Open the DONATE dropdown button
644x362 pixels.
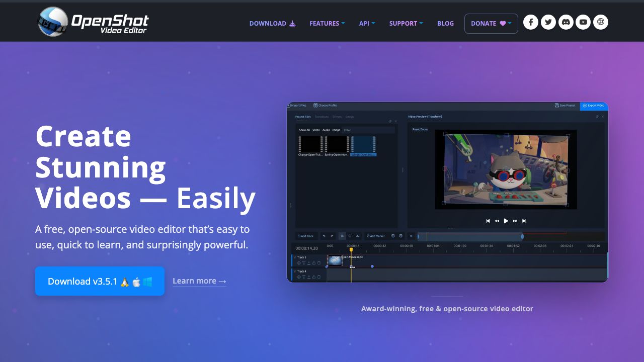pos(491,23)
